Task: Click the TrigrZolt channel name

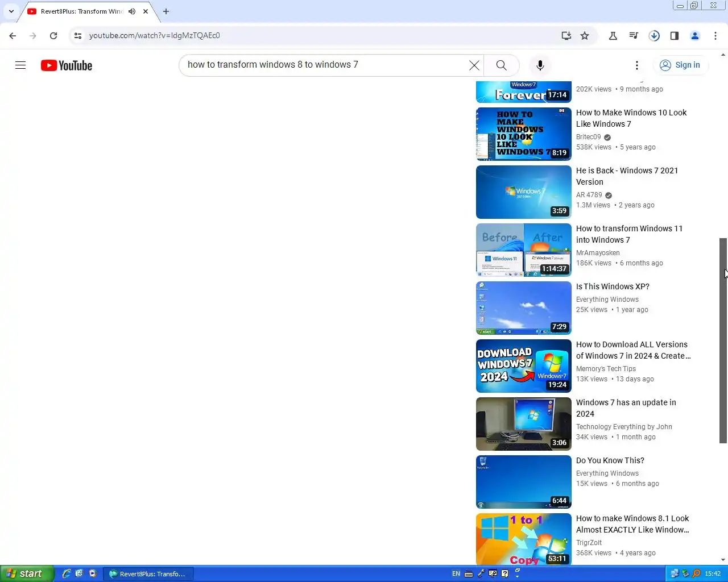Action: tap(589, 543)
